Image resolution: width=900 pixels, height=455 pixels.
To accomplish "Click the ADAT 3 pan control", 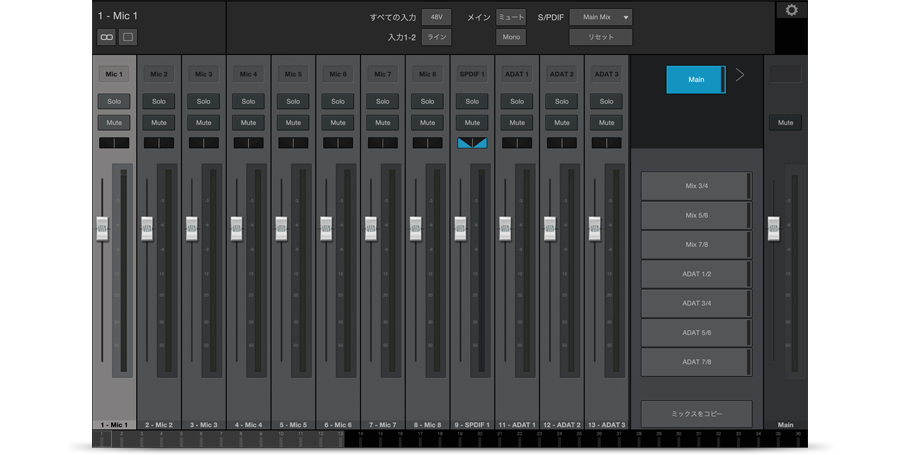I will pos(606,143).
